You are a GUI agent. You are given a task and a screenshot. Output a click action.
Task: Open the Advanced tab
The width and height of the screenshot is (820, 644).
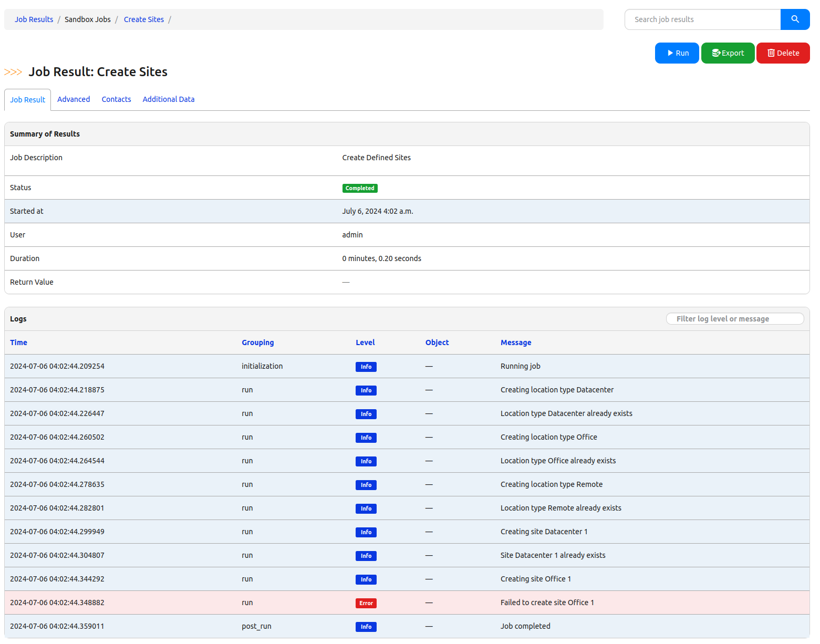[74, 99]
